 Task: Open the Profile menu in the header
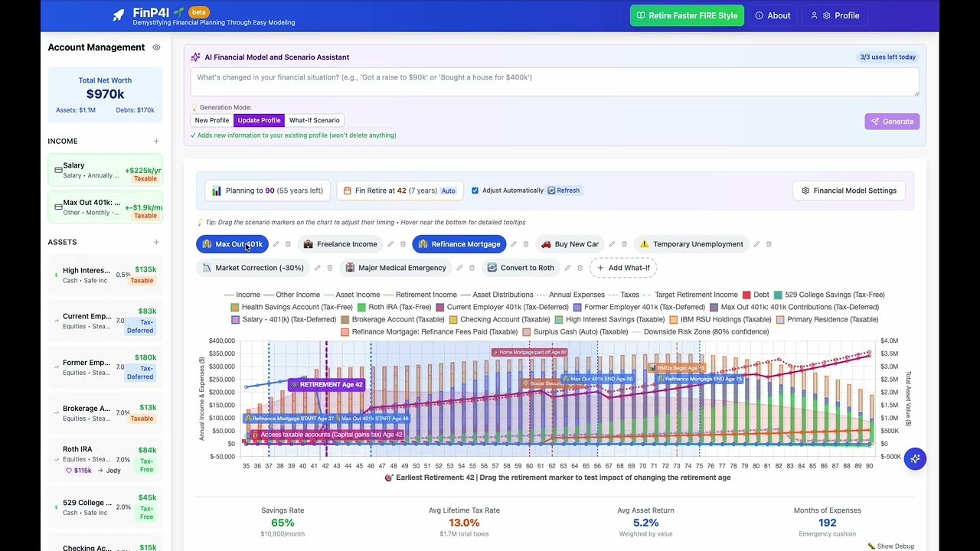835,15
